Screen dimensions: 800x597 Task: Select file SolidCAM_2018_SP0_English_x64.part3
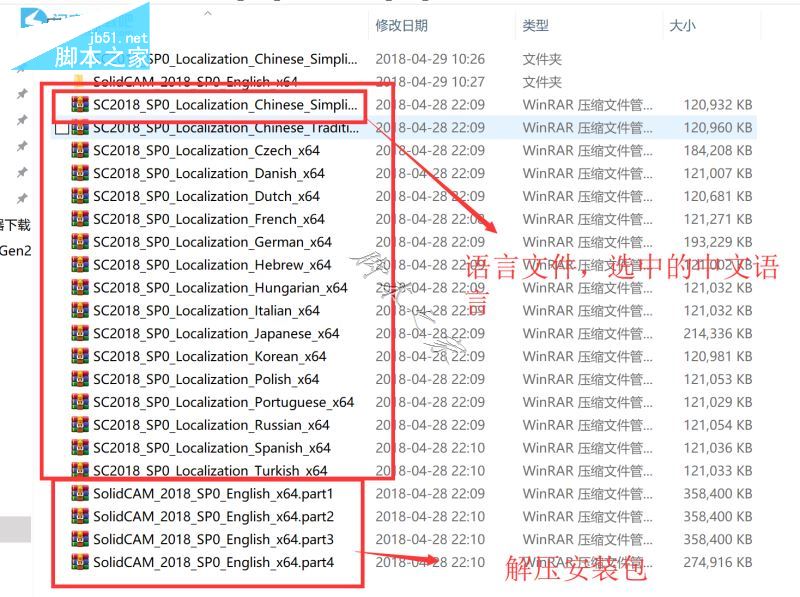tap(213, 539)
